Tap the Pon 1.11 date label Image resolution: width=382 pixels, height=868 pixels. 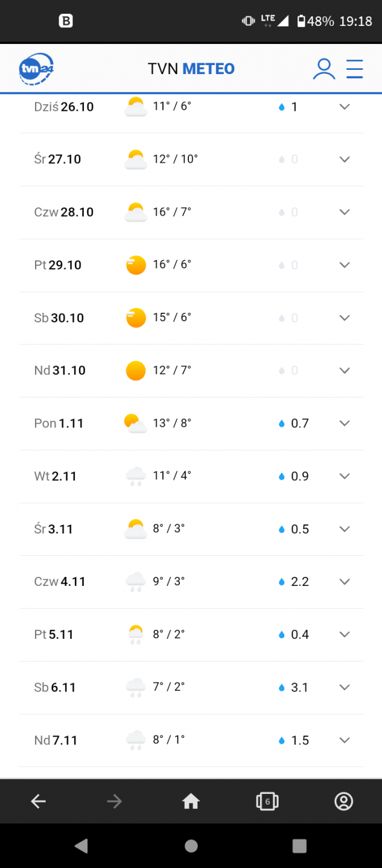tap(59, 424)
